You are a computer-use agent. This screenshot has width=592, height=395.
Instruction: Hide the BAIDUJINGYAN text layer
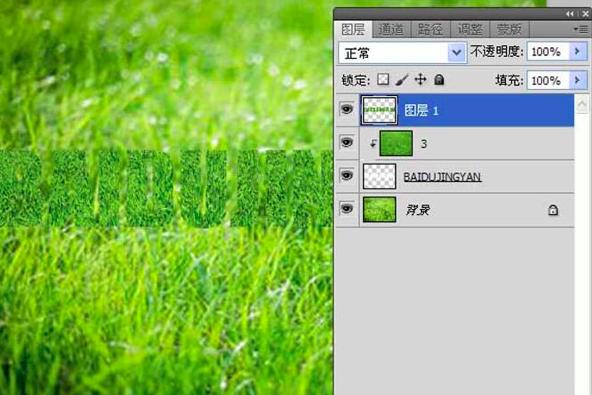tap(347, 176)
